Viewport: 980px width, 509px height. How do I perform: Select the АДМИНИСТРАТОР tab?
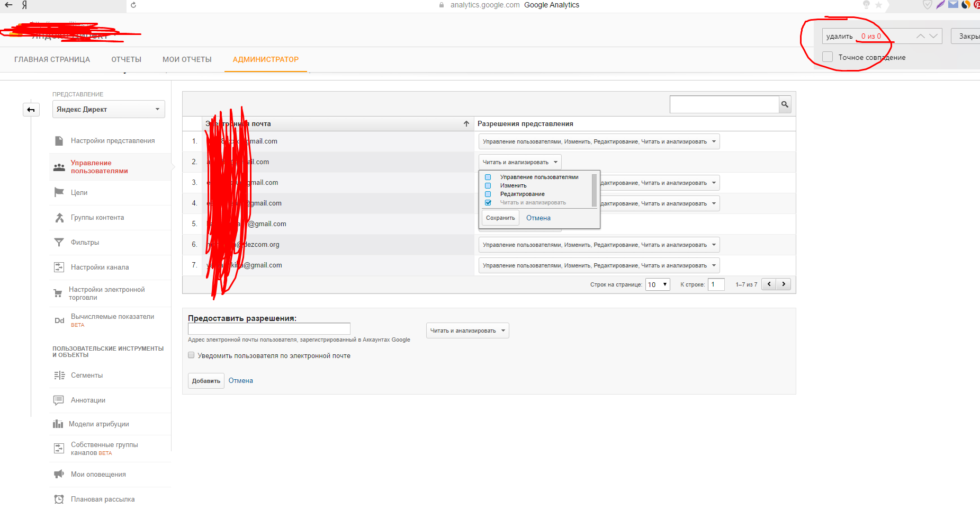tap(266, 59)
